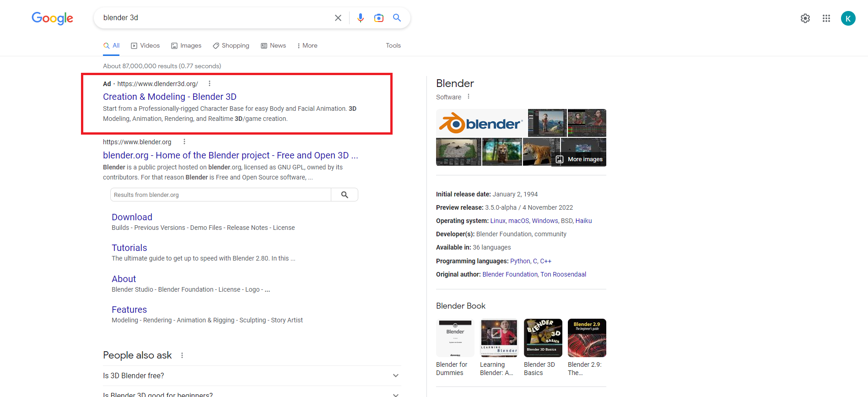Switch to the Images tab
Screen dimensions: 868x397
click(186, 46)
